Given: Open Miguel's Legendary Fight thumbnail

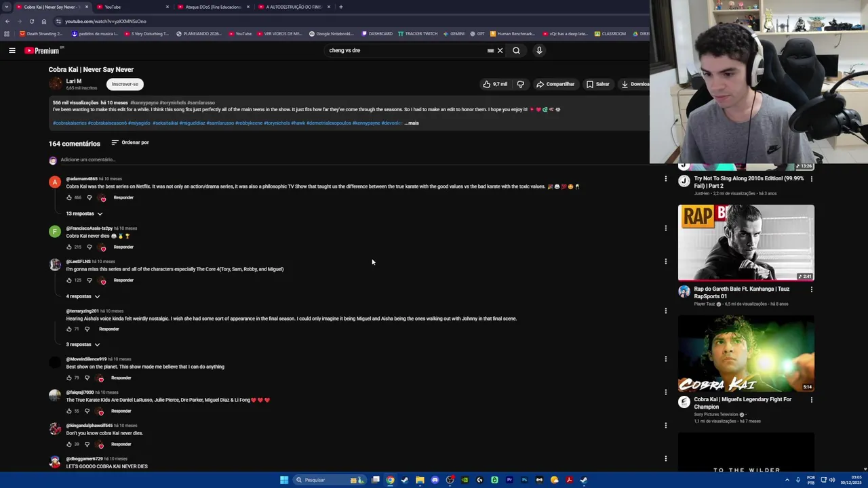Looking at the screenshot, I should (746, 353).
